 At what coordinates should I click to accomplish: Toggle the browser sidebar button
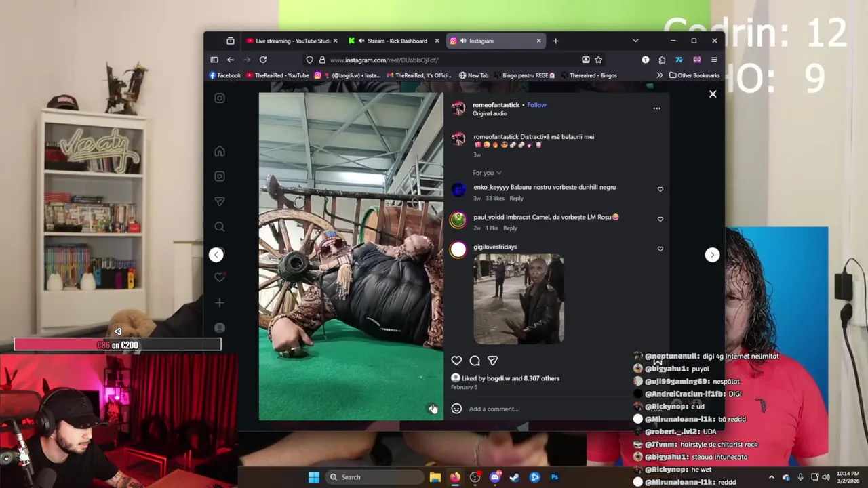coord(214,60)
